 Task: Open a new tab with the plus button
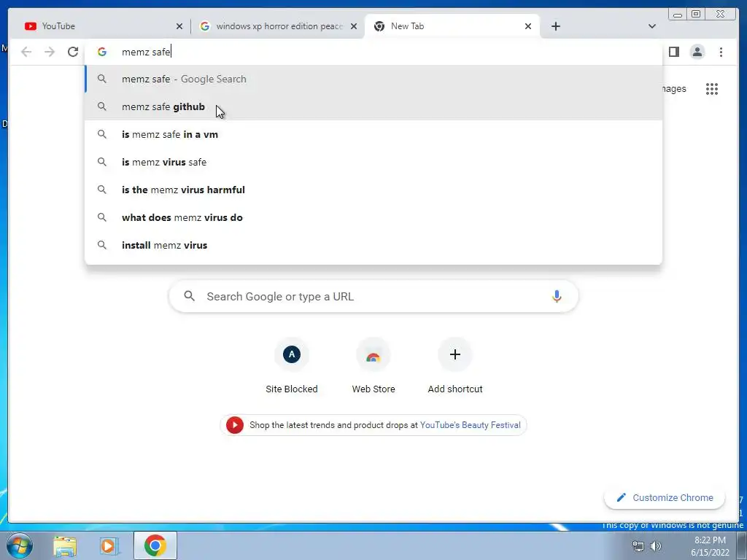tap(555, 26)
